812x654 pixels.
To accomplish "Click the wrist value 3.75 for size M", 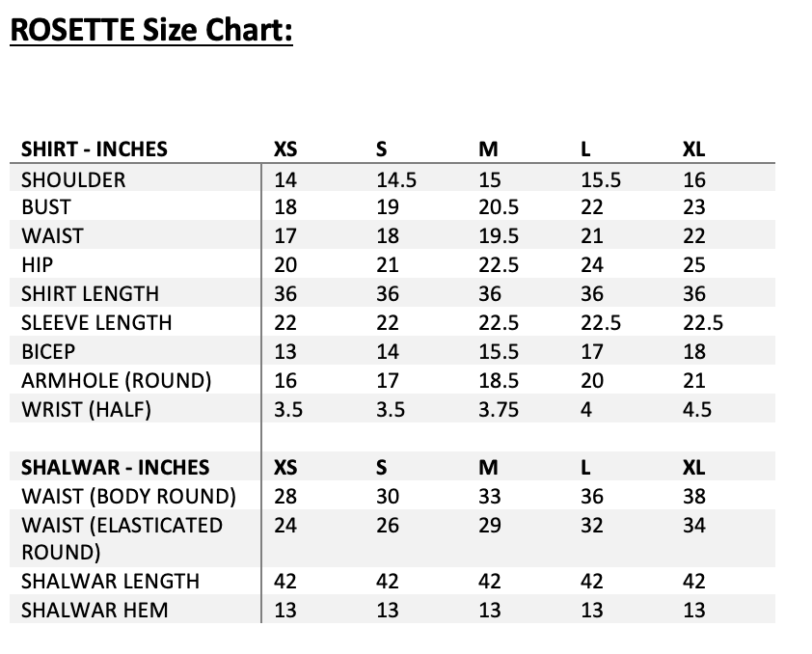I will point(499,409).
